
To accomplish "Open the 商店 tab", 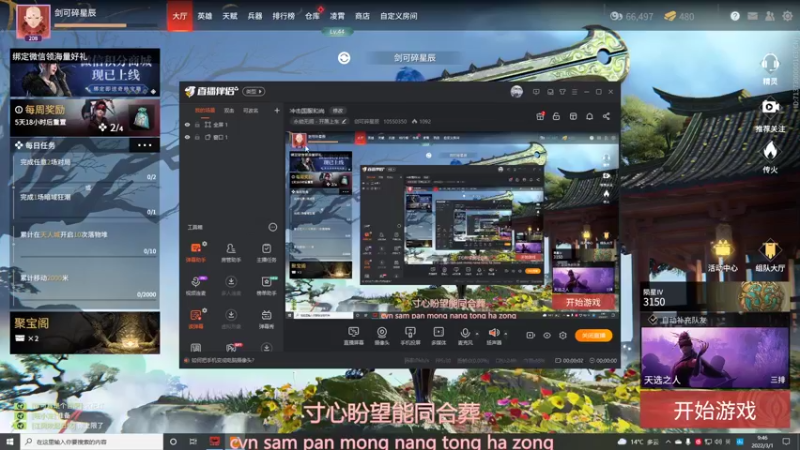I will (x=362, y=16).
